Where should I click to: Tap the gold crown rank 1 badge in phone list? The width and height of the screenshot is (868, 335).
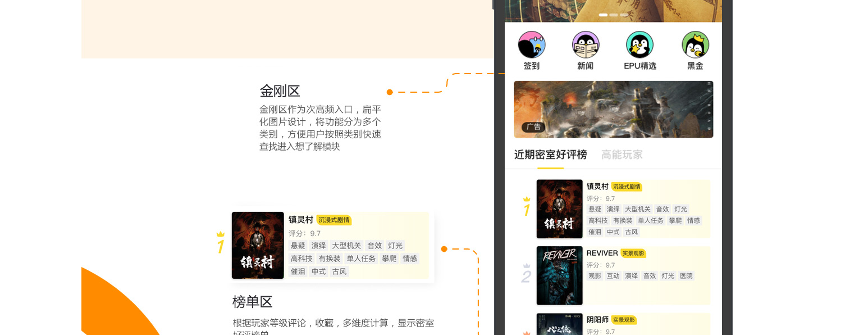526,207
